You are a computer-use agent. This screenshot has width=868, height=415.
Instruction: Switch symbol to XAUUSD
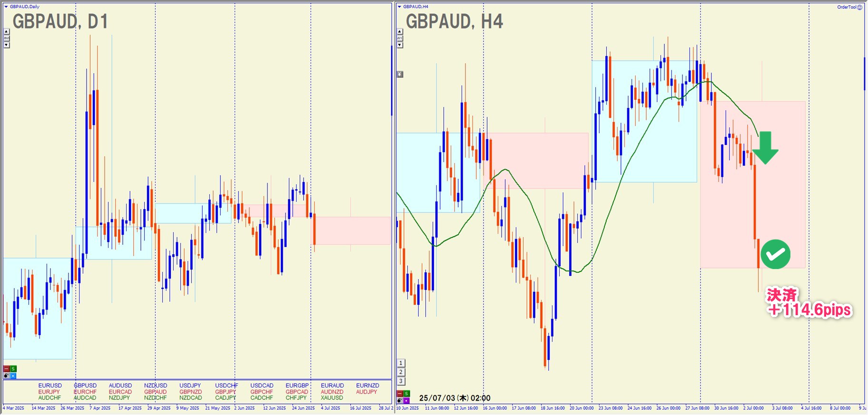[332, 398]
